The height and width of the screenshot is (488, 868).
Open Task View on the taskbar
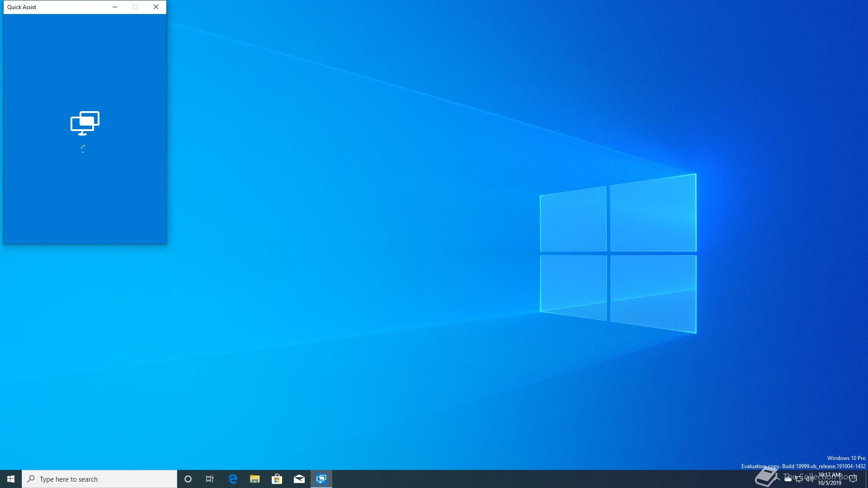[x=210, y=479]
